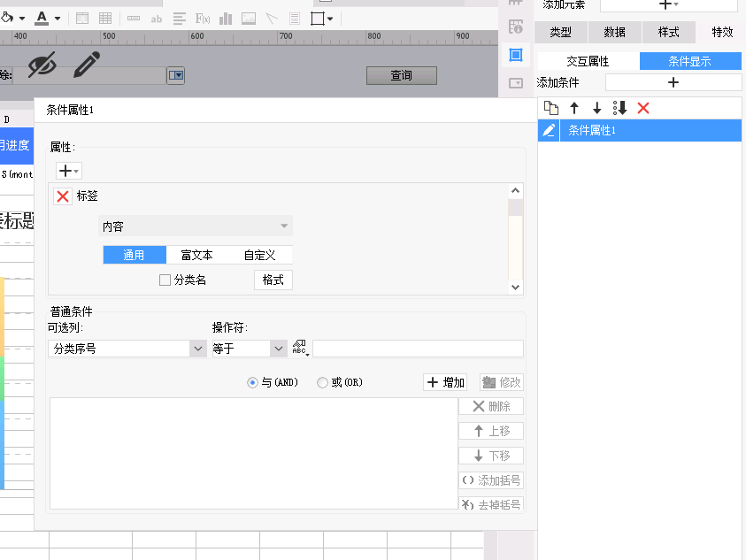This screenshot has width=746, height=560.
Task: Open the widget settings sidebar icon
Action: 516,83
